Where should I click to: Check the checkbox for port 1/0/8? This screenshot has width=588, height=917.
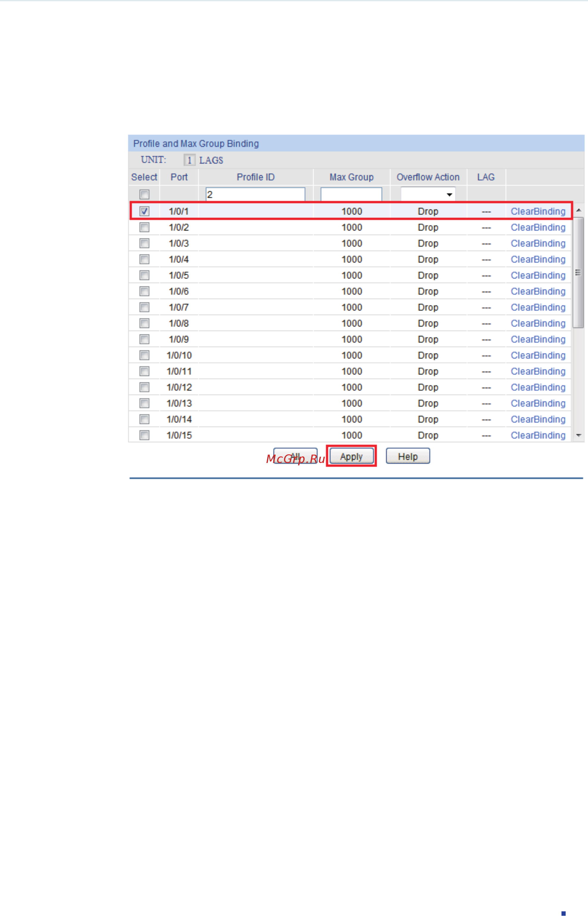(x=144, y=323)
